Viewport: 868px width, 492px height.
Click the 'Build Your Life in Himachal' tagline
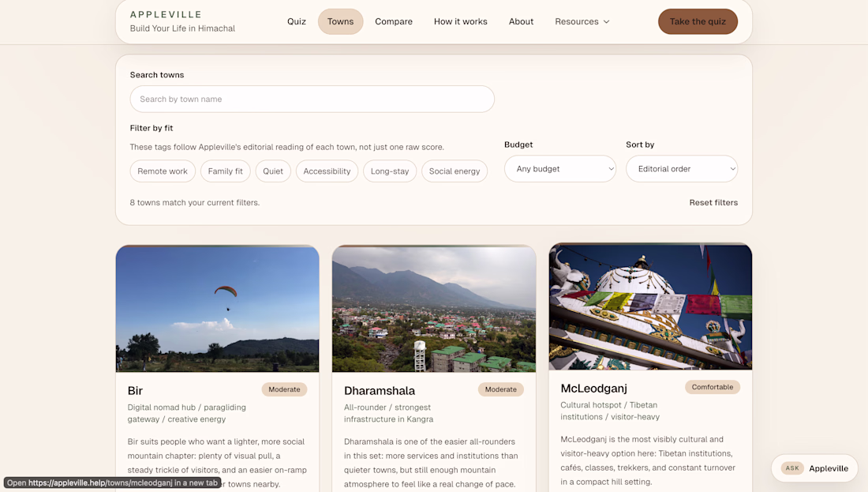click(x=182, y=28)
